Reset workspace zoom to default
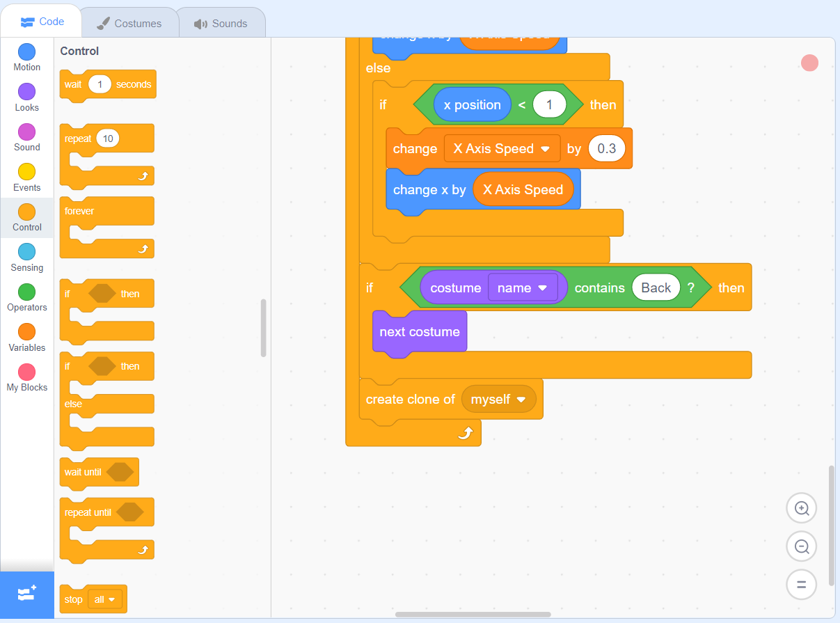The image size is (840, 623). (801, 585)
